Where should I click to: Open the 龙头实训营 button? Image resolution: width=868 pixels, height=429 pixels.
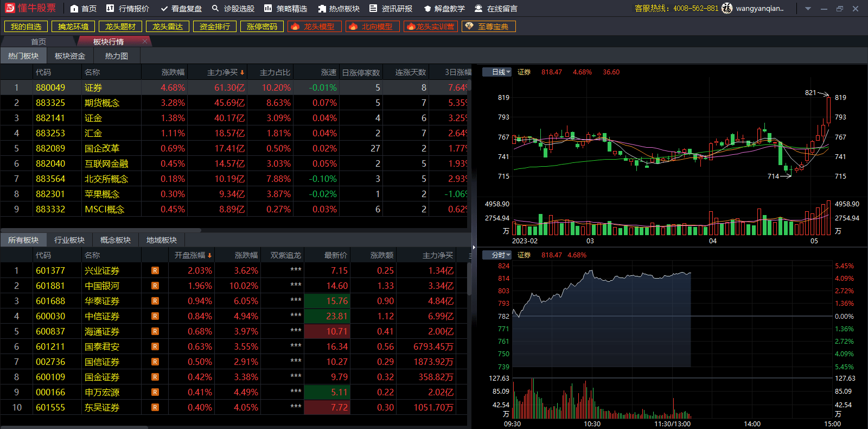click(431, 27)
